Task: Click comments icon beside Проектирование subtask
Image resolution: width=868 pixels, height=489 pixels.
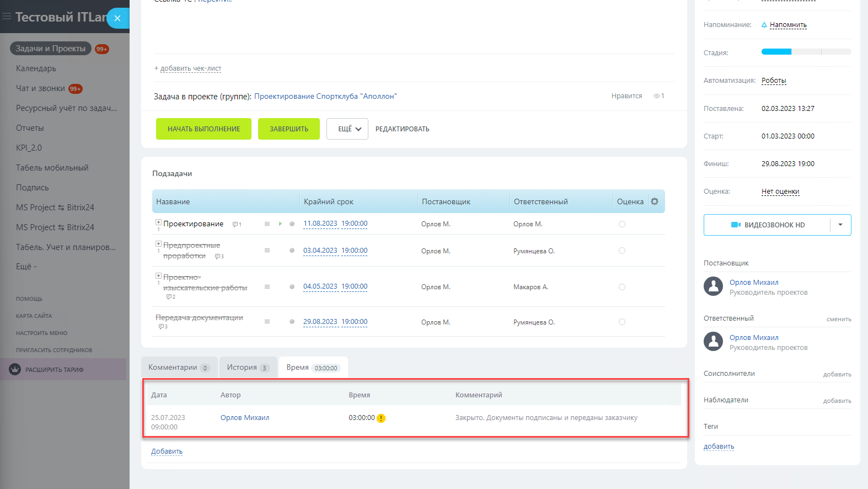Action: coord(237,225)
